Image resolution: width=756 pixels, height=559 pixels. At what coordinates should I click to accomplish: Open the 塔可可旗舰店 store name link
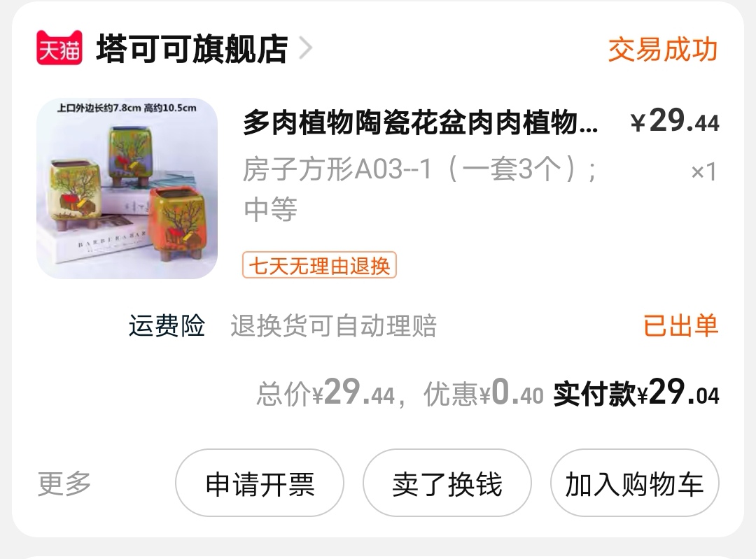[x=192, y=49]
